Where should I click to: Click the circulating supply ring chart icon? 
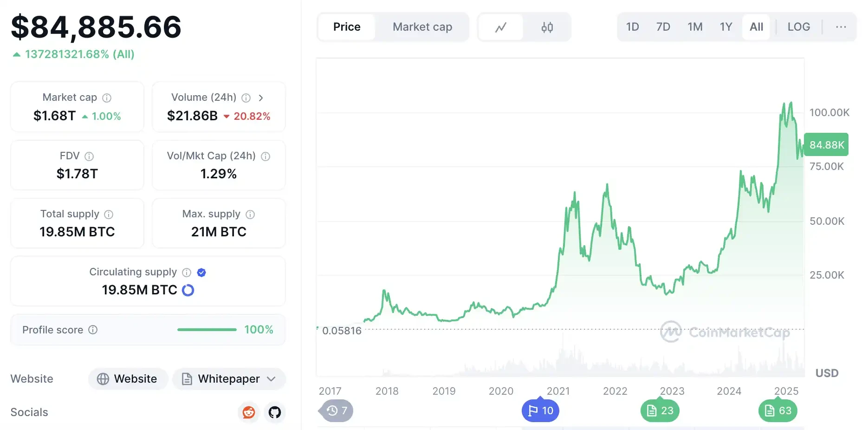point(188,290)
